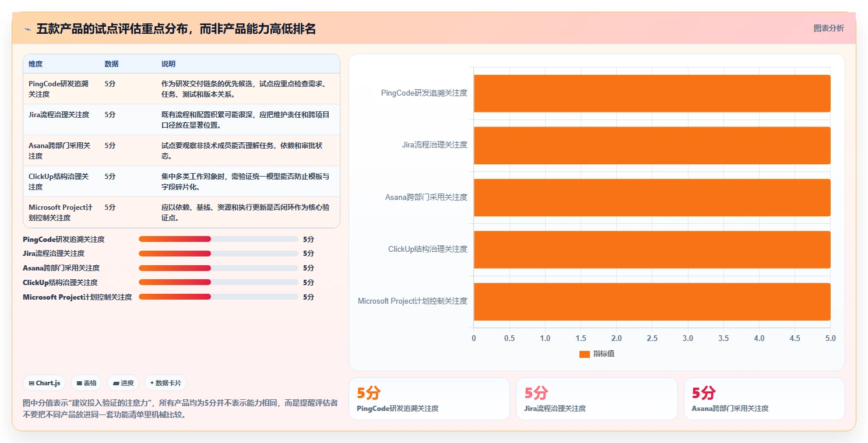868x443 pixels.
Task: Click the Microsoft Project计划控制关注度 progress bar
Action: click(219, 297)
